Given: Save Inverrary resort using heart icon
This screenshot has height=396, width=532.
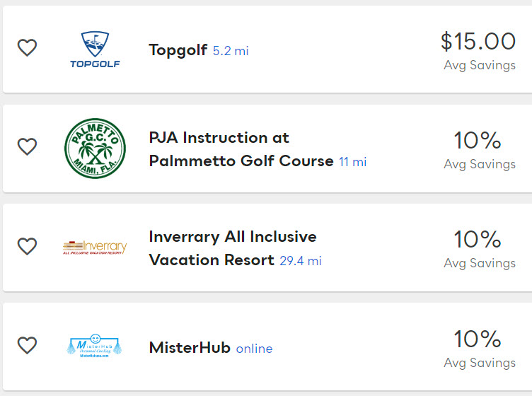Looking at the screenshot, I should [27, 246].
